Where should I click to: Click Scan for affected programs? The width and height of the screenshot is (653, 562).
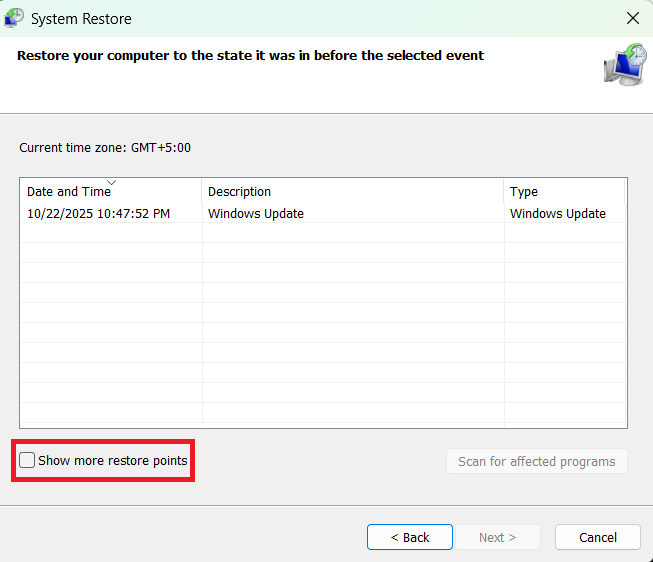(537, 461)
